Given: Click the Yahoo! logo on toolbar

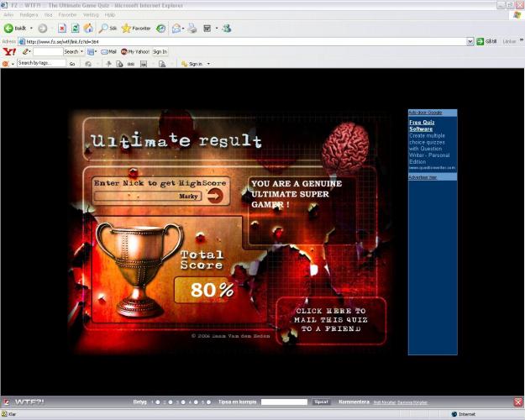Looking at the screenshot, I should tap(9, 51).
